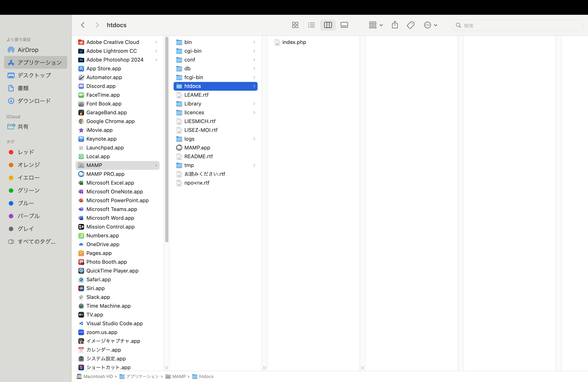Click the applications column vertical scrollbar

[167, 139]
